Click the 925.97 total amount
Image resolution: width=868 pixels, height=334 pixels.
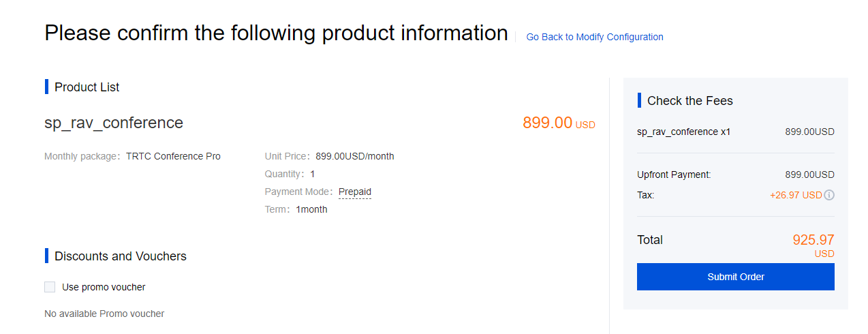813,240
